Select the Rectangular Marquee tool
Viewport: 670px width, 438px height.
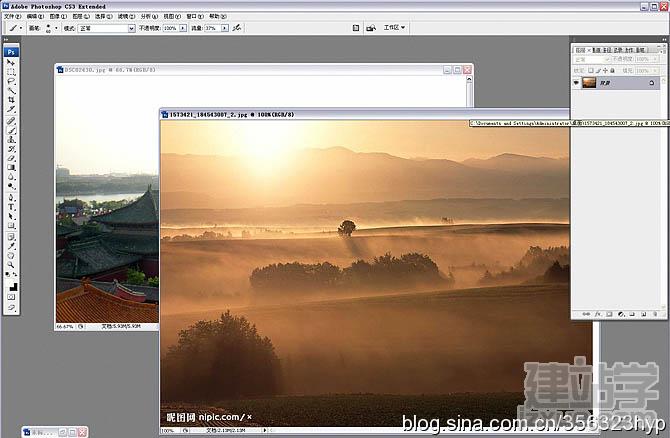click(x=11, y=72)
